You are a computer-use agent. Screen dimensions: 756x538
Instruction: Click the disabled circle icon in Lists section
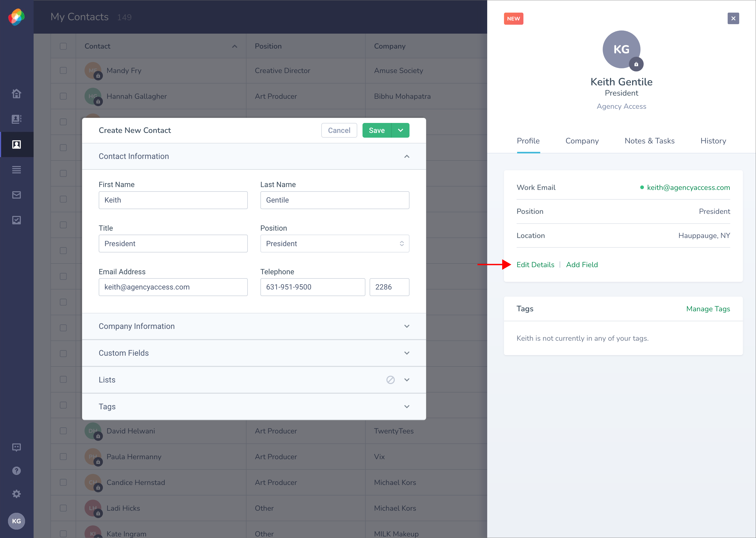391,380
